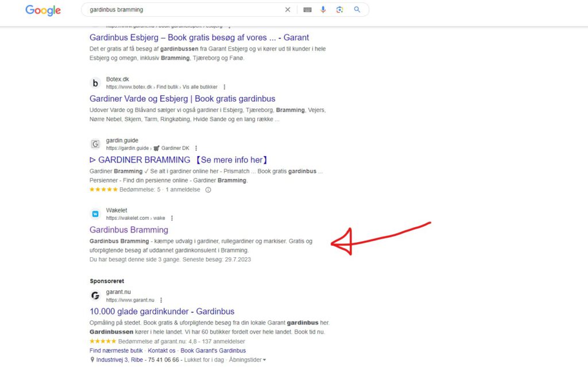This screenshot has width=588, height=368.
Task: Click the 'Sponsoreret' label
Action: (107, 281)
